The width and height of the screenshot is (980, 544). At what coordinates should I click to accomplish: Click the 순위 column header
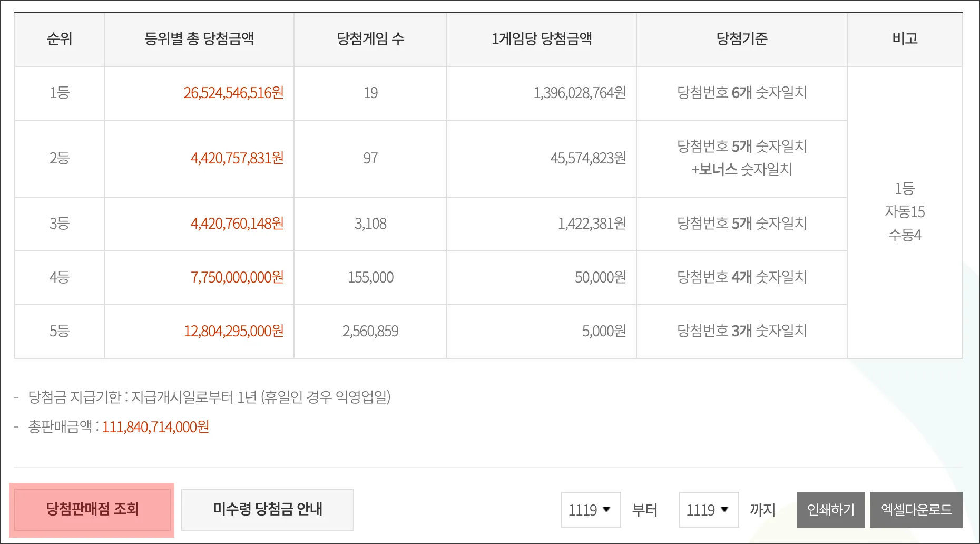(59, 39)
